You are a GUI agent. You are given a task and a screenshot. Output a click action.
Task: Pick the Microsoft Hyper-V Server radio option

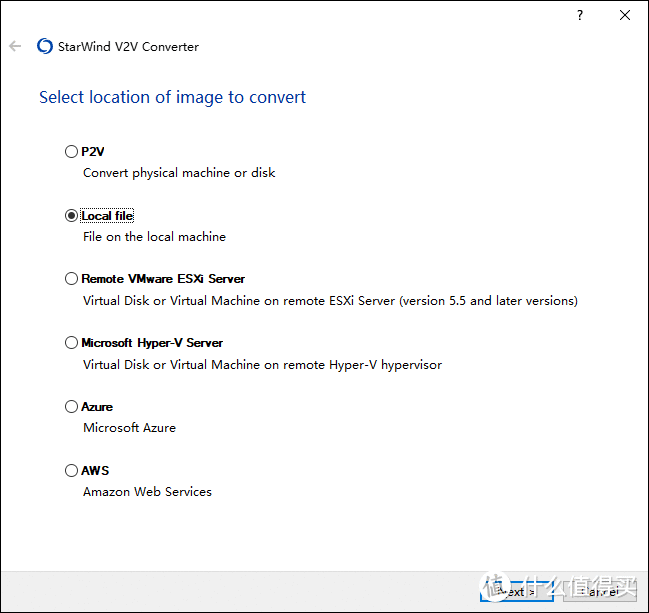tap(71, 343)
